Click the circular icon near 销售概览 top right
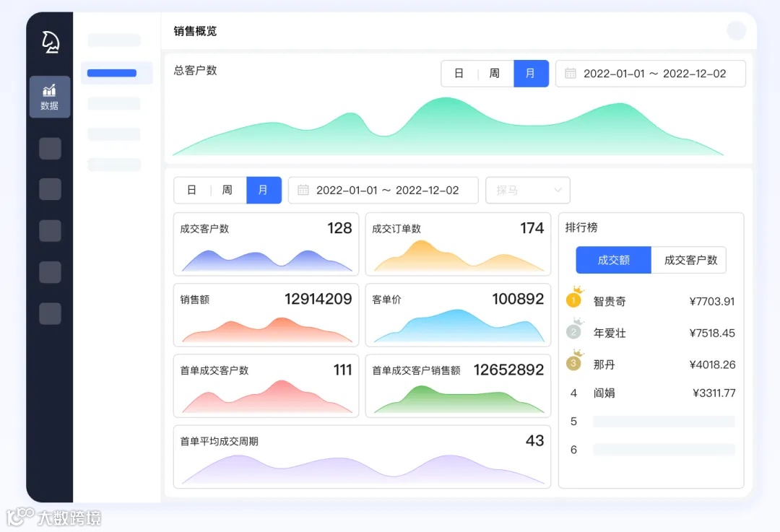Image resolution: width=780 pixels, height=532 pixels. 736,31
